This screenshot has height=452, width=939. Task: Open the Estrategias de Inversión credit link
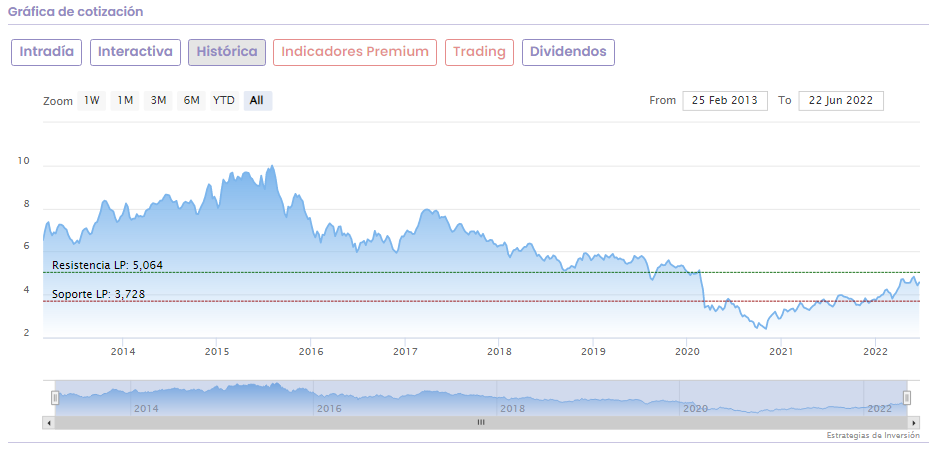[872, 436]
